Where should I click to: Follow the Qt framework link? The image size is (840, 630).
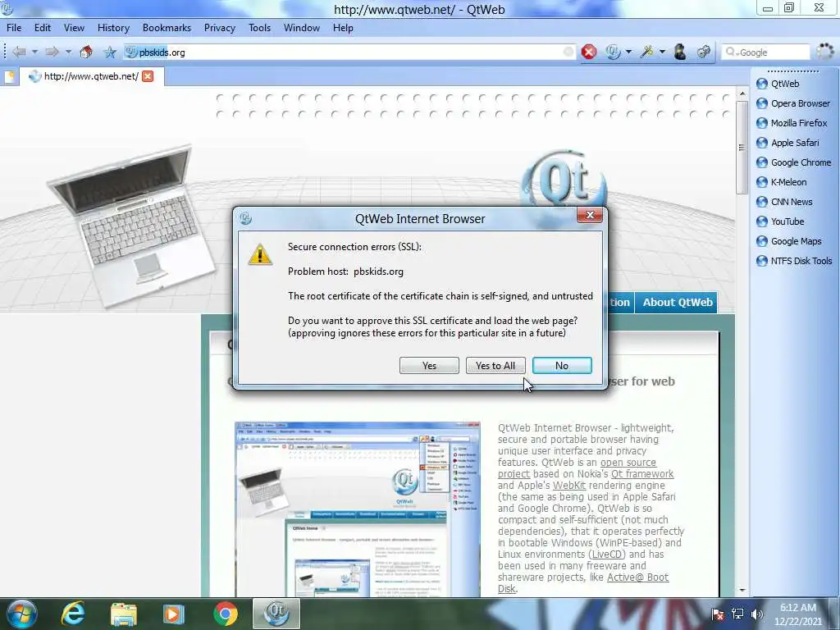(642, 474)
